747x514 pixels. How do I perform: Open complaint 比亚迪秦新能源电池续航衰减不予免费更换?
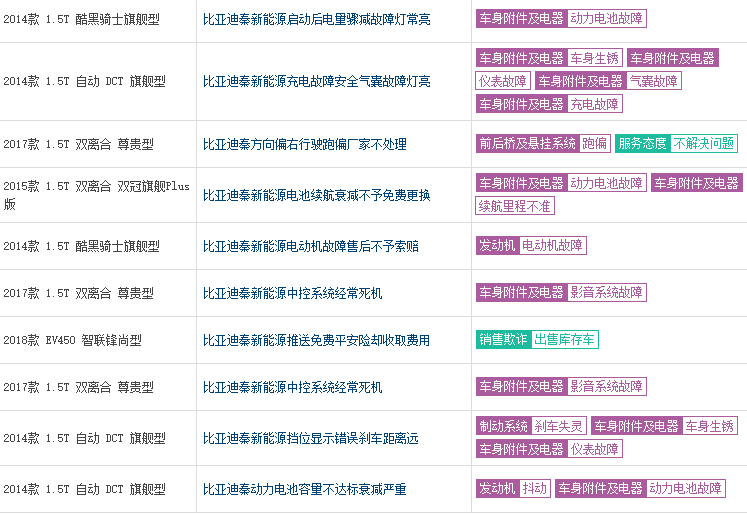coord(316,195)
